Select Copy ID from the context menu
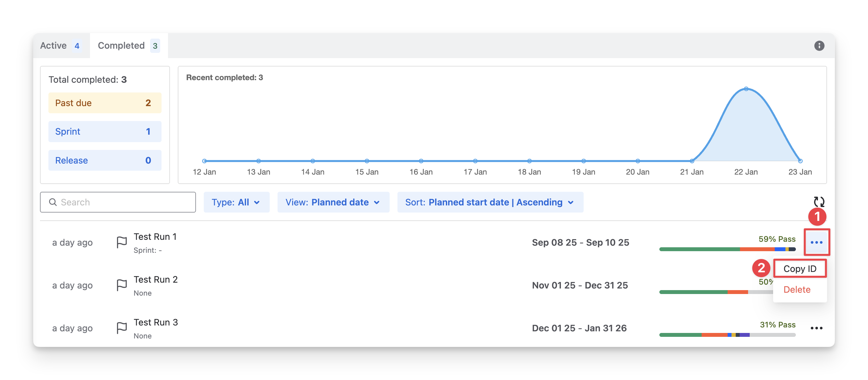 click(800, 269)
